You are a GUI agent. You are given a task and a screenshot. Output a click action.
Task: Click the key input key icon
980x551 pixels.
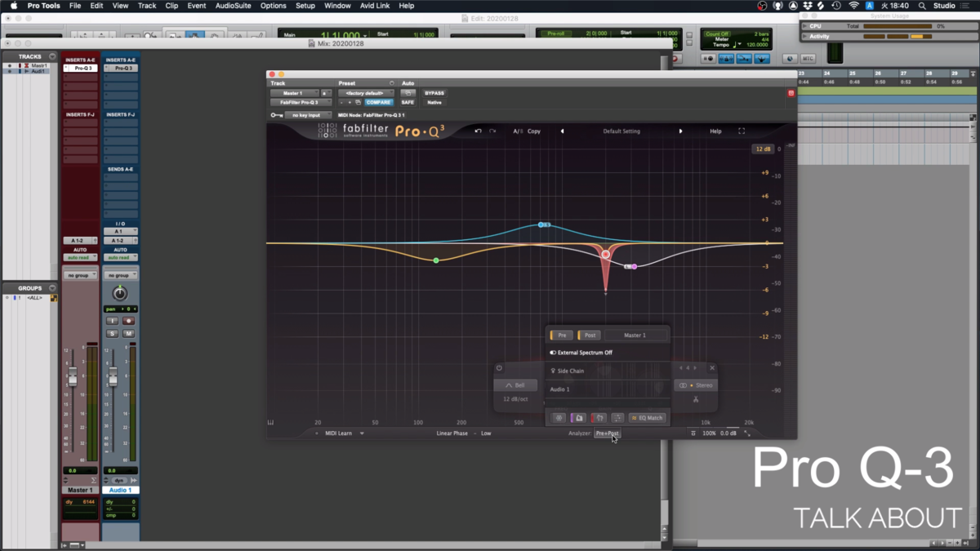[277, 115]
